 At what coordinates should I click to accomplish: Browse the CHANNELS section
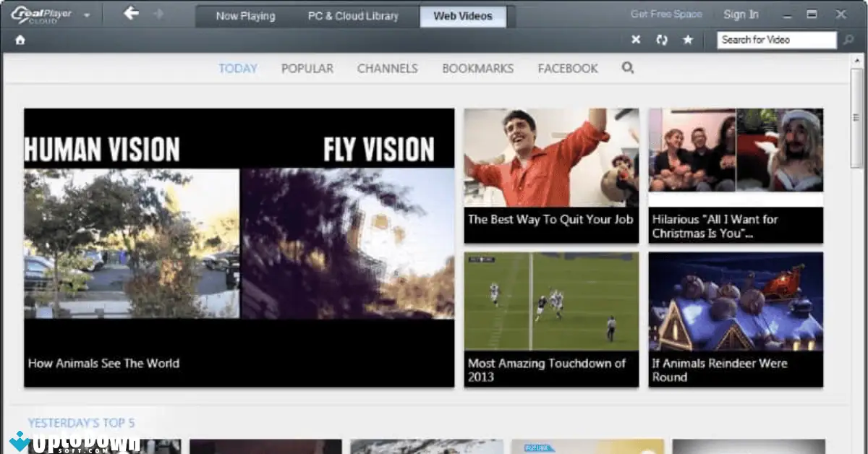pyautogui.click(x=387, y=68)
